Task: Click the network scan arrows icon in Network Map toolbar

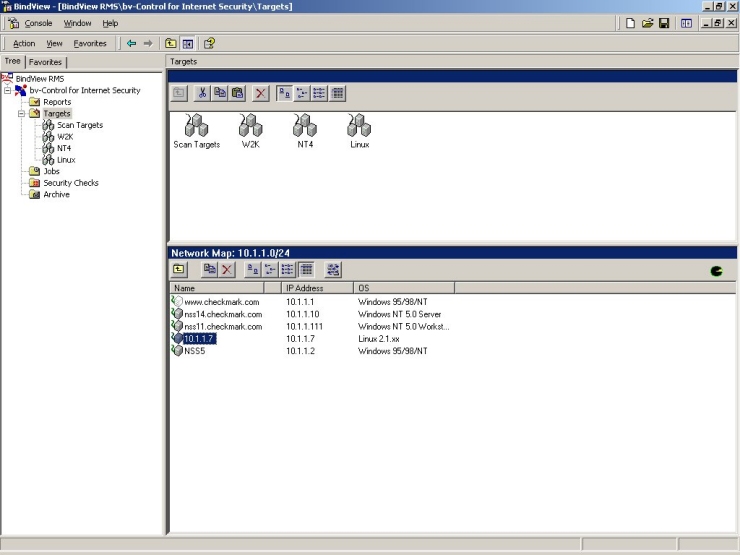Action: (333, 269)
